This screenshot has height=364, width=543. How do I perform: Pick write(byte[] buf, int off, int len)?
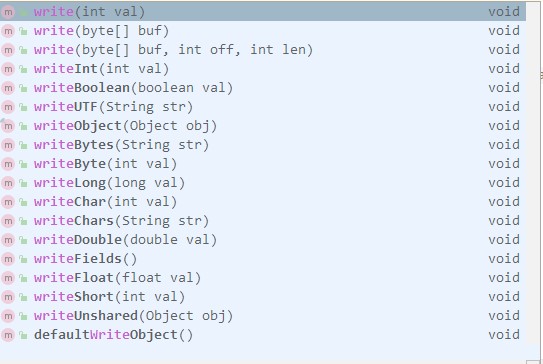coord(263,50)
